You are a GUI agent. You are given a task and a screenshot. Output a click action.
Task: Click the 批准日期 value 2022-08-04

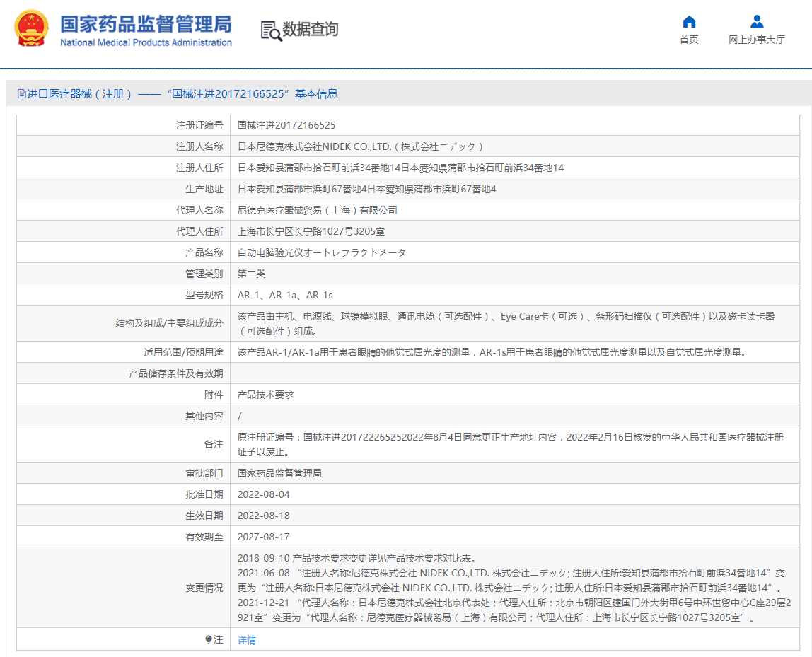(x=264, y=494)
